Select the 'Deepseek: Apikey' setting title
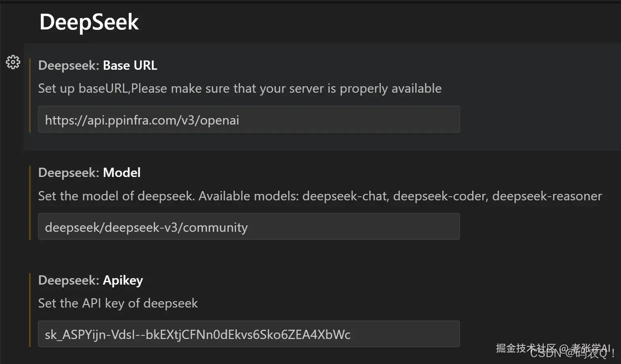Viewport: 621px width, 364px height. (90, 280)
